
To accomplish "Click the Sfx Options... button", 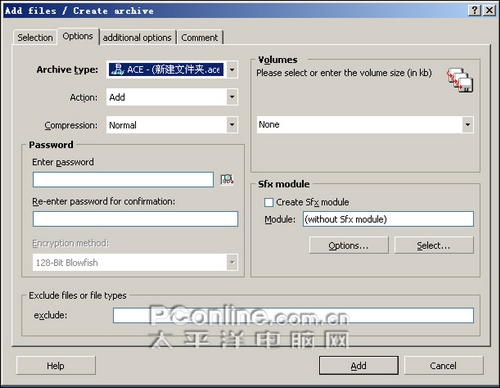I will point(349,245).
